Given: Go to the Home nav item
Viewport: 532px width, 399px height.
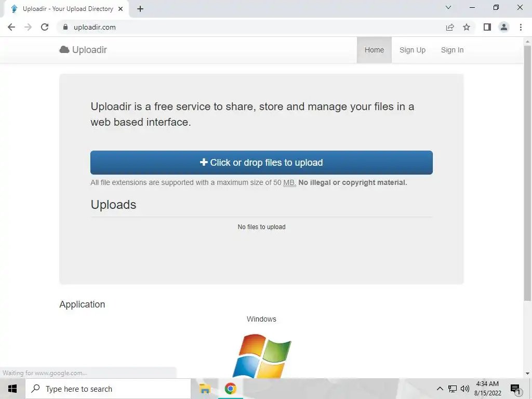Looking at the screenshot, I should (374, 50).
